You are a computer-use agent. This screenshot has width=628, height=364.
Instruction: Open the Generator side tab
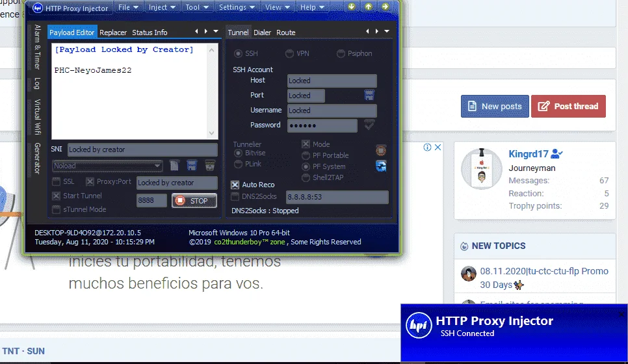click(37, 158)
